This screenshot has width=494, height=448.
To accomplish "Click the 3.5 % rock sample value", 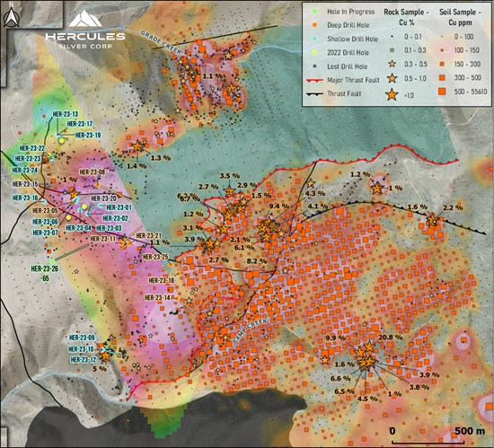I will coord(230,176).
